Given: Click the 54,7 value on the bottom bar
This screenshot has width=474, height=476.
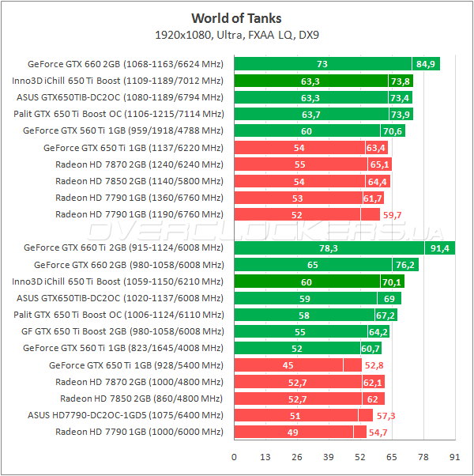Looking at the screenshot, I should coord(378,432).
